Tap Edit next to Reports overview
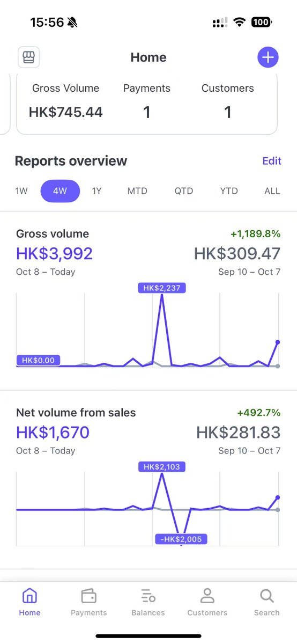The width and height of the screenshot is (297, 644). coord(272,161)
